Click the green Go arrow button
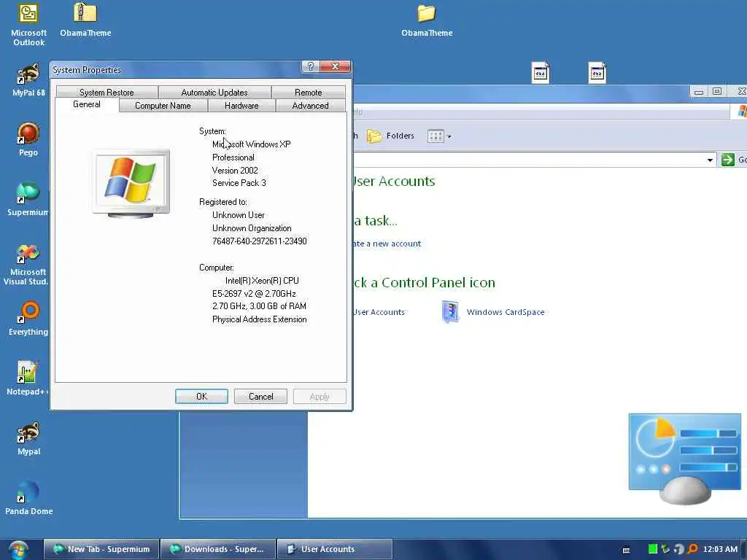The width and height of the screenshot is (747, 560). (727, 160)
